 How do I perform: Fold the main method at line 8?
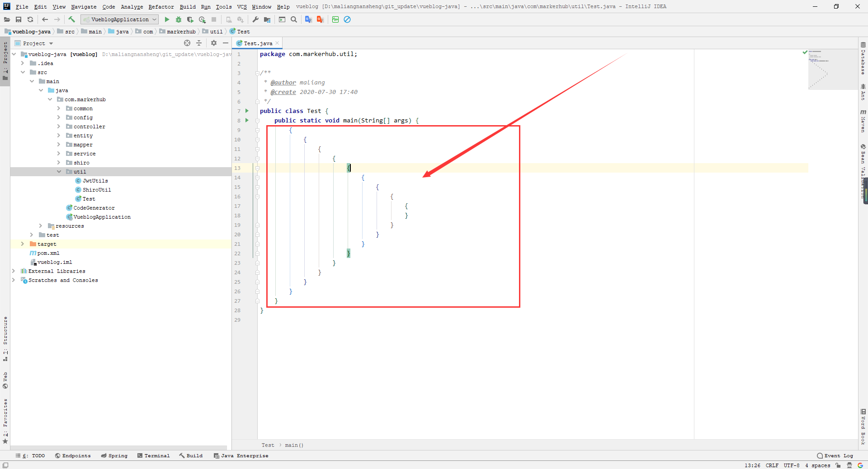257,121
